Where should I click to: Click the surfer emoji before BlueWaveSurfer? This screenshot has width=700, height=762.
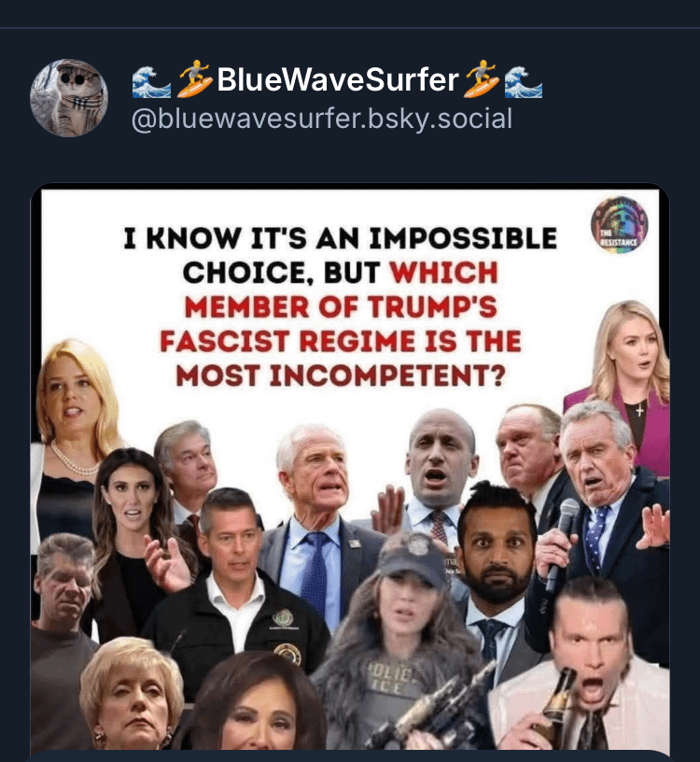pos(194,79)
